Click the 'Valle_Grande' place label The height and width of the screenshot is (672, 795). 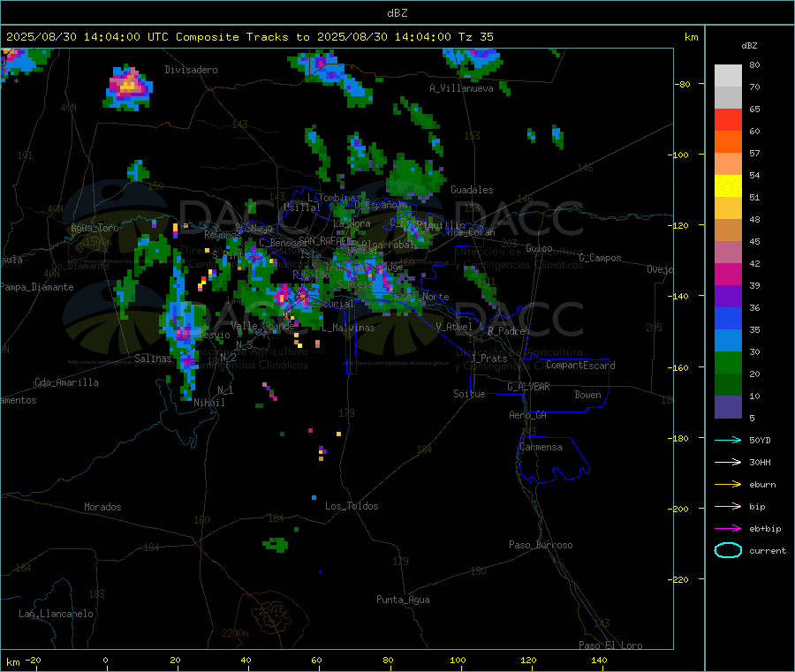pos(262,326)
